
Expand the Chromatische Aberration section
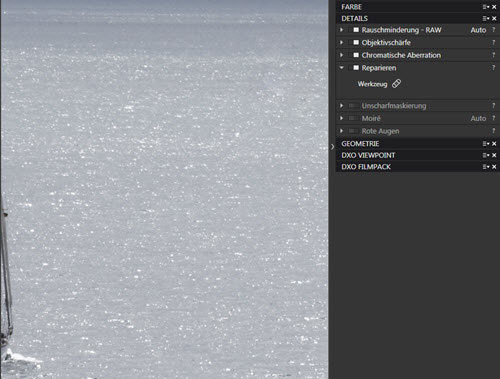click(x=342, y=55)
